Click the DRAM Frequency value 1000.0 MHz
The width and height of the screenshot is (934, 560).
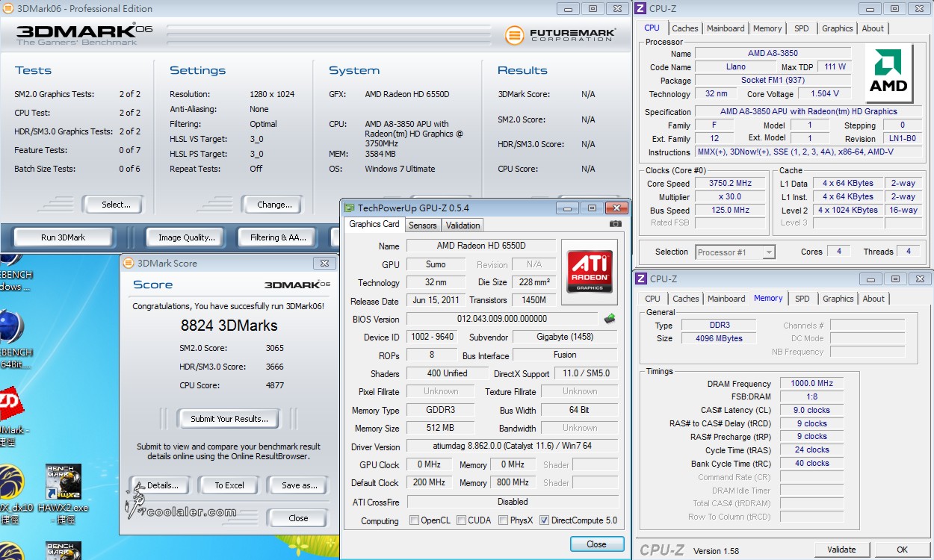[x=811, y=383]
